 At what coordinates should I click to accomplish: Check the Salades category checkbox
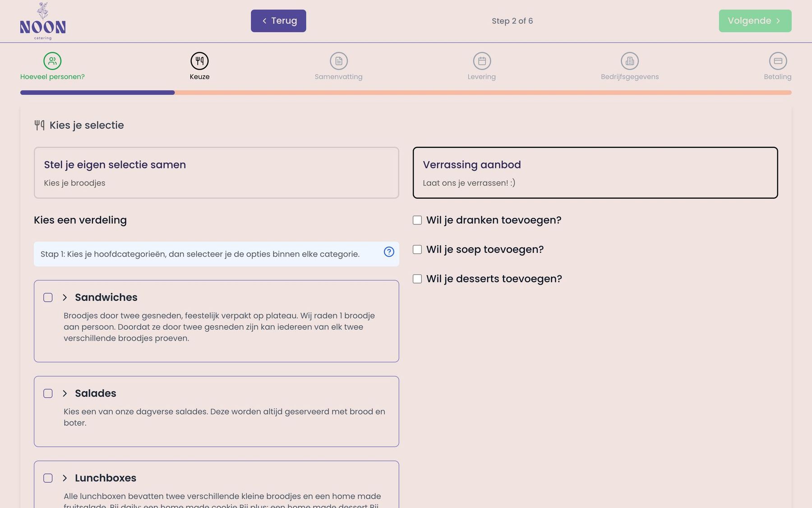(x=48, y=393)
